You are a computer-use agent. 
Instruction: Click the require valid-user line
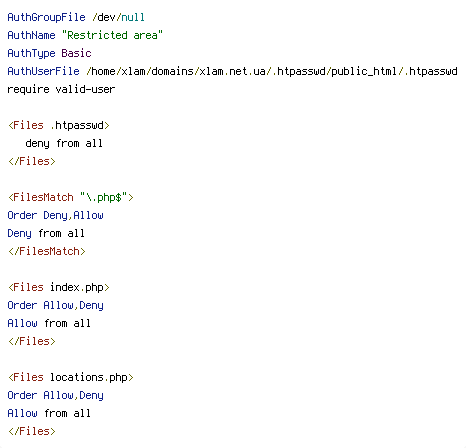click(61, 89)
